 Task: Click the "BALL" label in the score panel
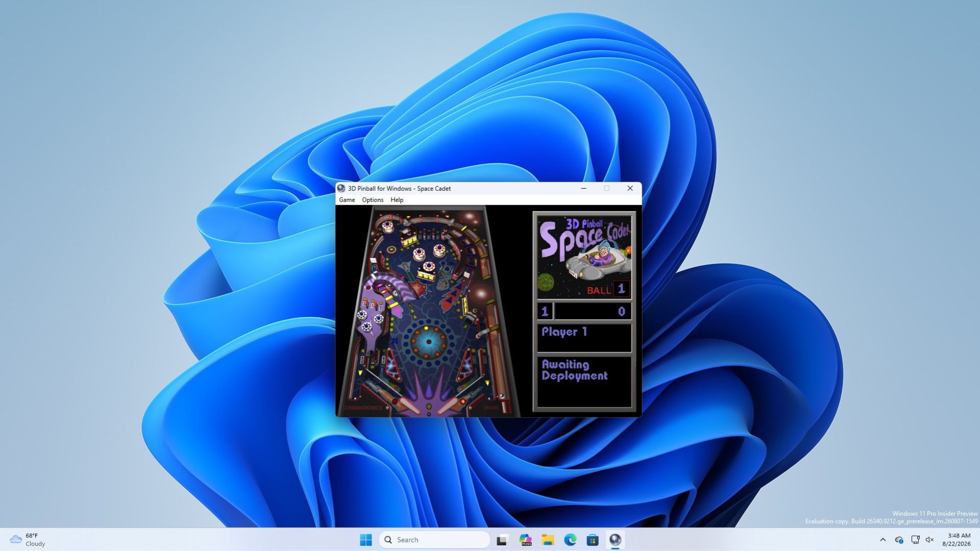[599, 290]
